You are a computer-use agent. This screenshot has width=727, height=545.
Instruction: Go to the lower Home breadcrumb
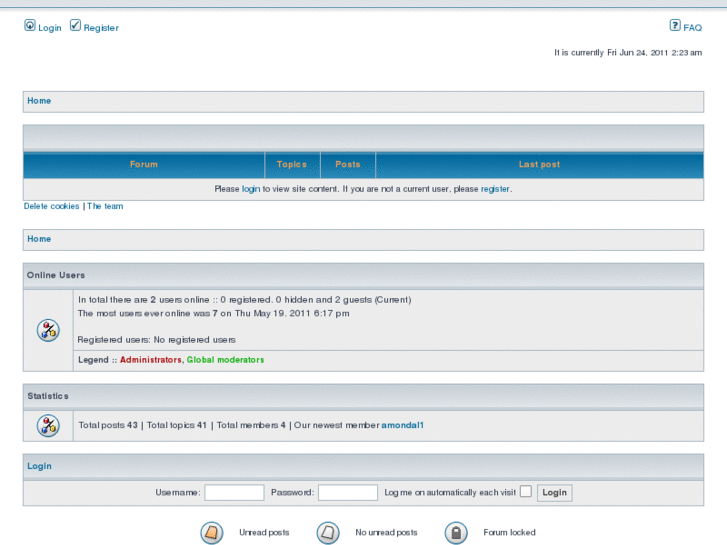click(x=39, y=239)
